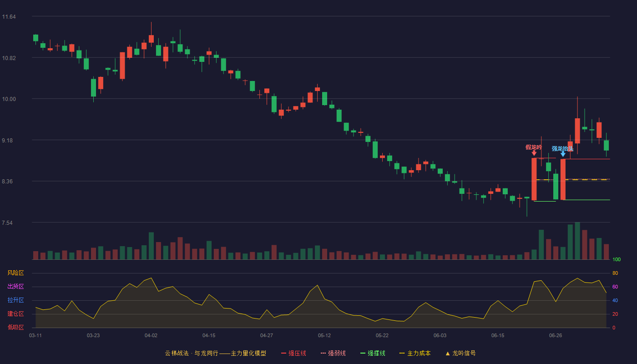Screen dimensions: 637x364
Task: Click the 20 indicator axis value
Action: click(x=615, y=314)
